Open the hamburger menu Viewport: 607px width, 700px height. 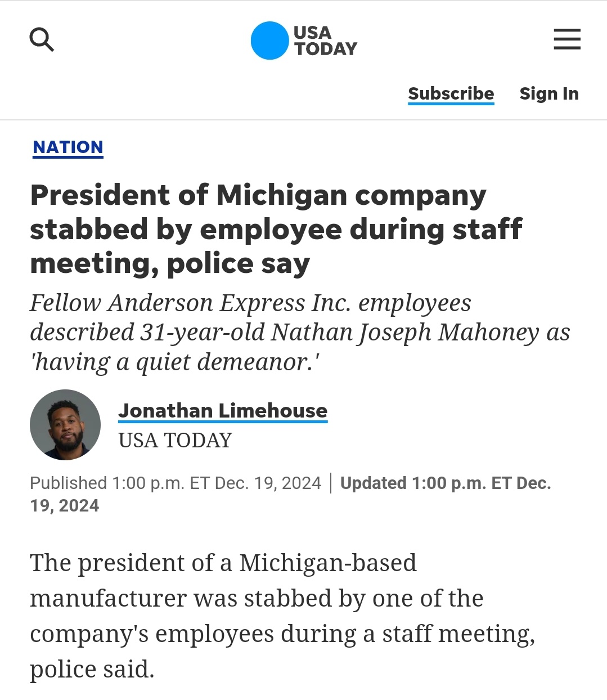(567, 39)
